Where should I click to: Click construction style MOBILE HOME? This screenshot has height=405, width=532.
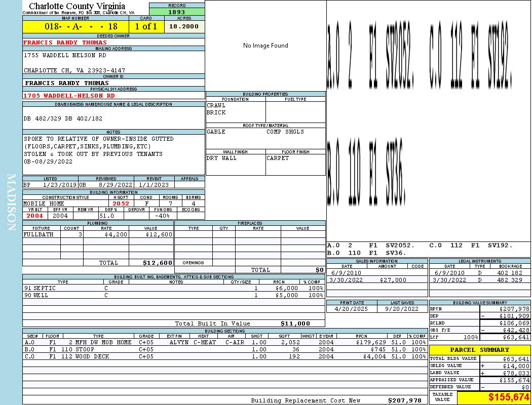[44, 204]
